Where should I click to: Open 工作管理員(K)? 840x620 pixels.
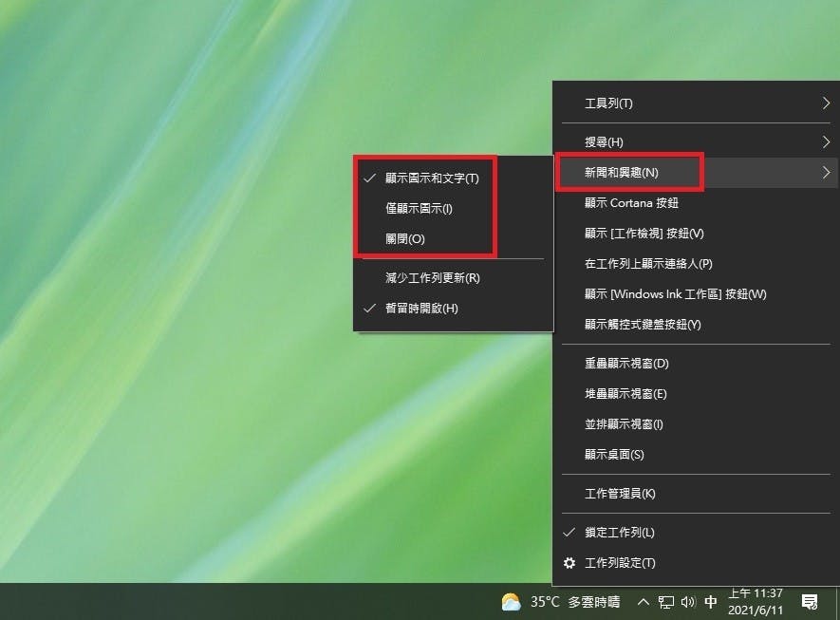click(x=696, y=494)
